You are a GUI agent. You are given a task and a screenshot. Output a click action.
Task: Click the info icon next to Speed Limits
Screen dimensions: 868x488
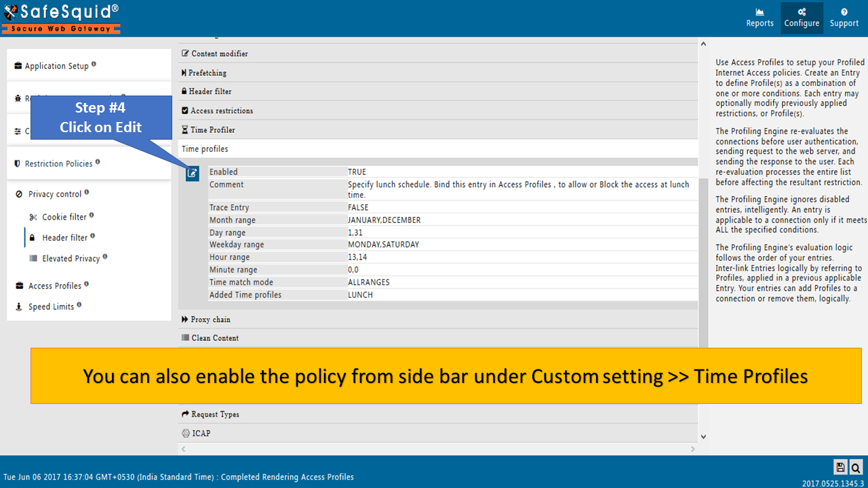(x=79, y=305)
